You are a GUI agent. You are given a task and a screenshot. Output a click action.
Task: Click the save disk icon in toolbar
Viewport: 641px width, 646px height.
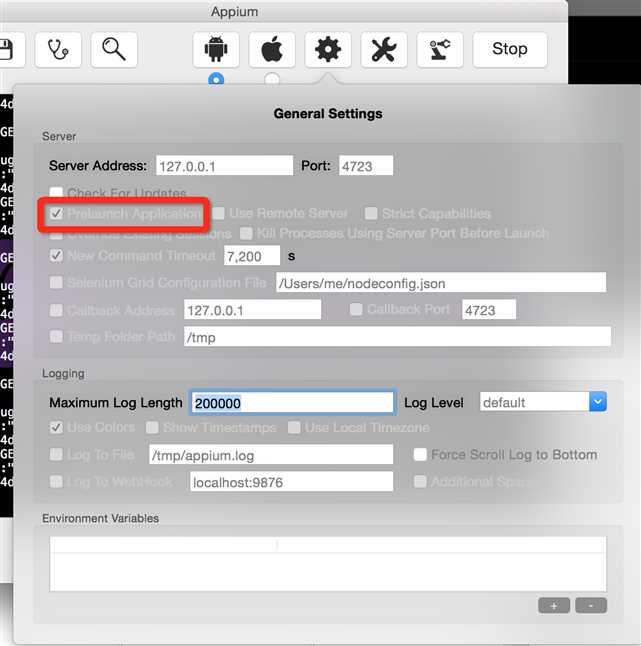pyautogui.click(x=8, y=49)
